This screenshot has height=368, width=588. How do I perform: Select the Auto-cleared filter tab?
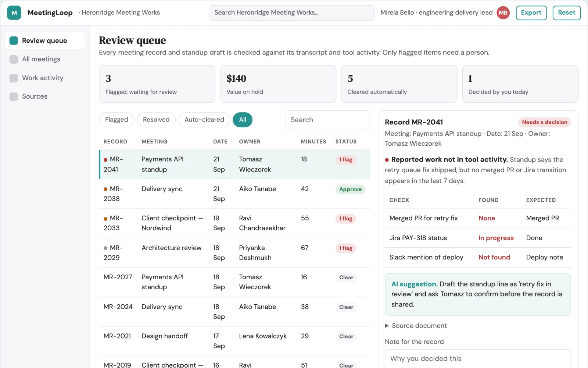tap(204, 120)
